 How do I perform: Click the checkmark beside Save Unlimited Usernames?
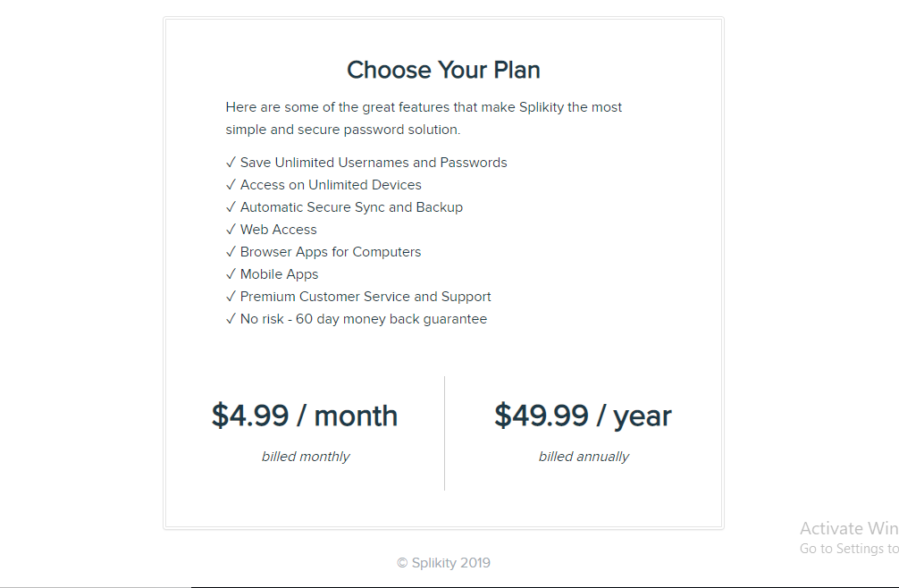(231, 163)
